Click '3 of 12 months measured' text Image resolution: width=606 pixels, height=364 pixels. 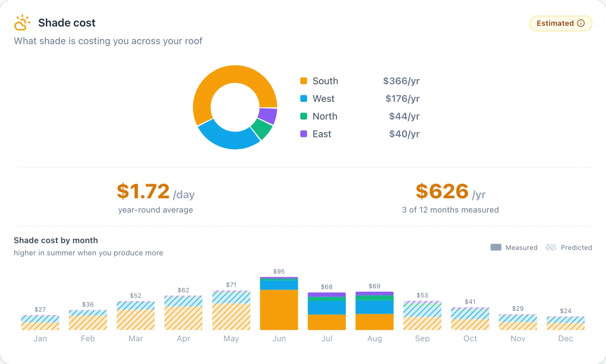tap(450, 210)
